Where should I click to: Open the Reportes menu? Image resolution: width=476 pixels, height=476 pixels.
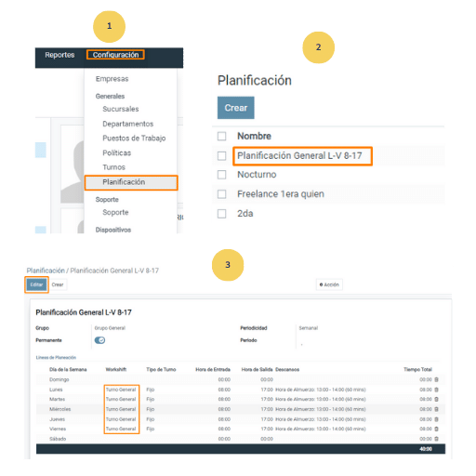[x=59, y=55]
